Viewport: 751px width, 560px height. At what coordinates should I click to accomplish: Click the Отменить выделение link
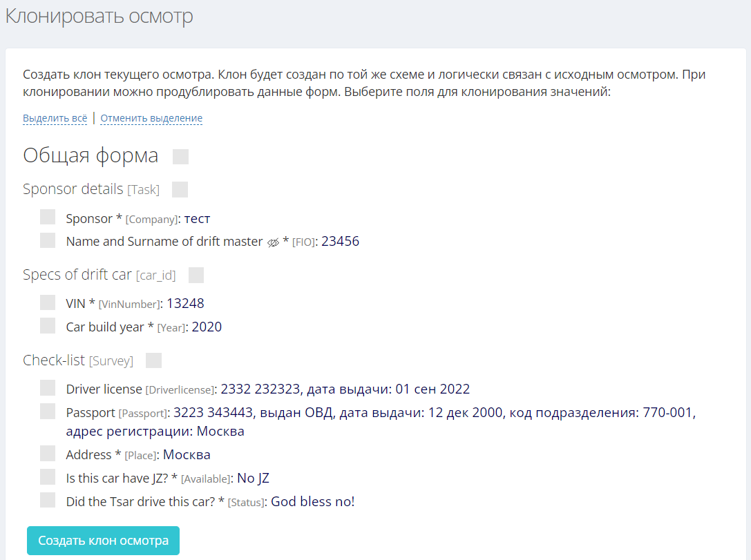point(151,118)
